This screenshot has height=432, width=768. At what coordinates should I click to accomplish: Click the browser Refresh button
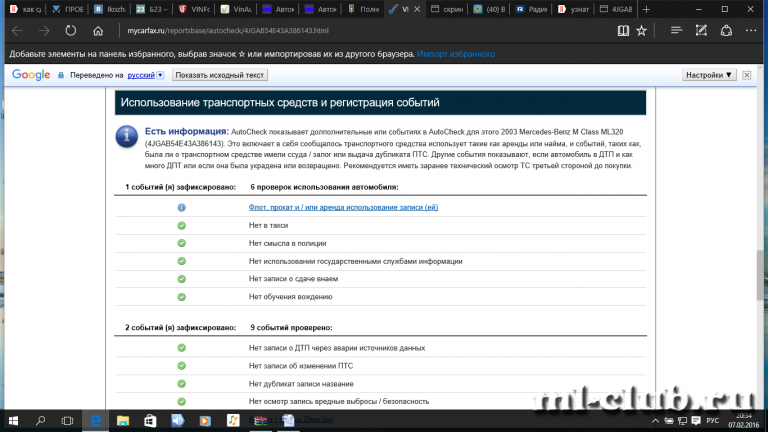70,31
